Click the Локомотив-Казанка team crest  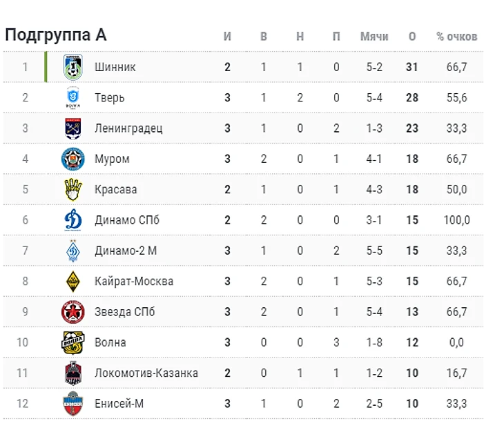click(x=72, y=373)
